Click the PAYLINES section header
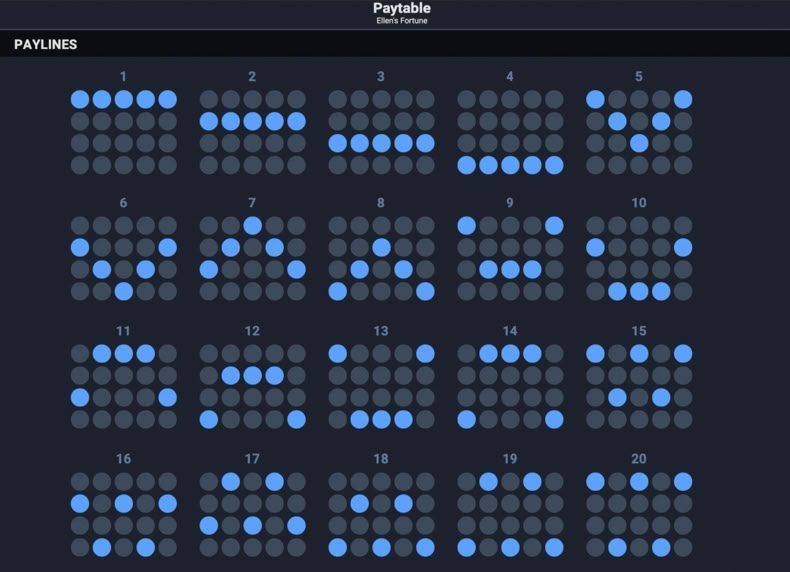Image resolution: width=790 pixels, height=572 pixels. tap(46, 44)
